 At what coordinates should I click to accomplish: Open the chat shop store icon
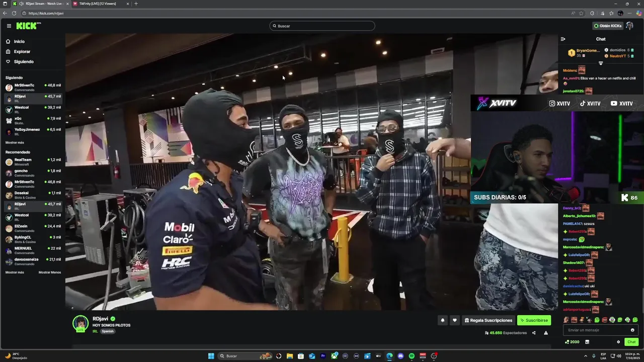click(587, 342)
